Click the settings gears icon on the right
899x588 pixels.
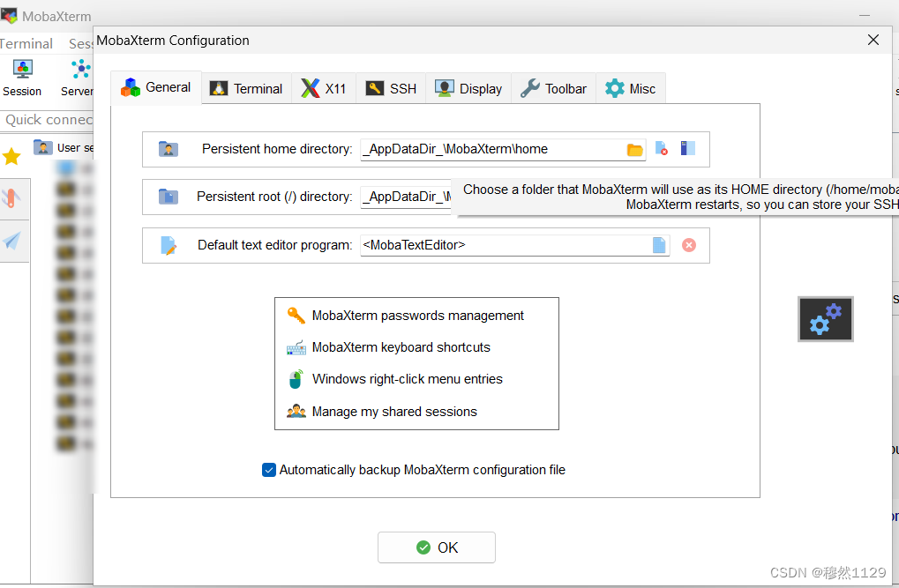point(826,319)
